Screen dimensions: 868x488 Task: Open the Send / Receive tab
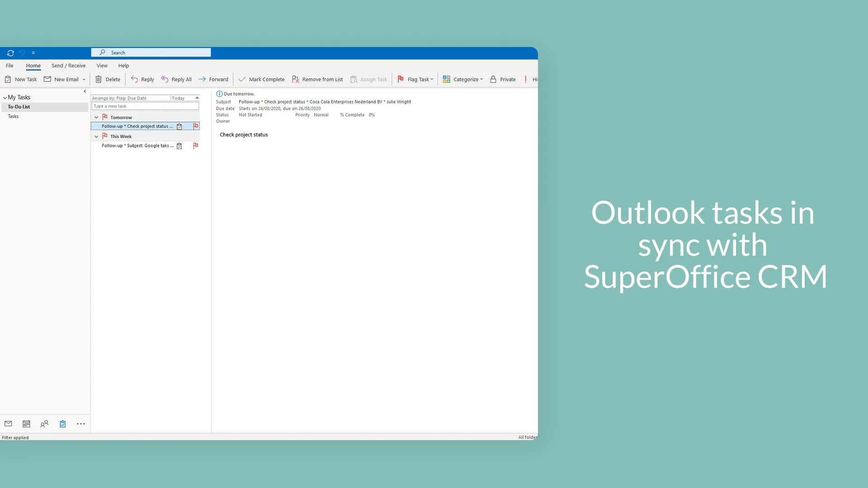(68, 66)
